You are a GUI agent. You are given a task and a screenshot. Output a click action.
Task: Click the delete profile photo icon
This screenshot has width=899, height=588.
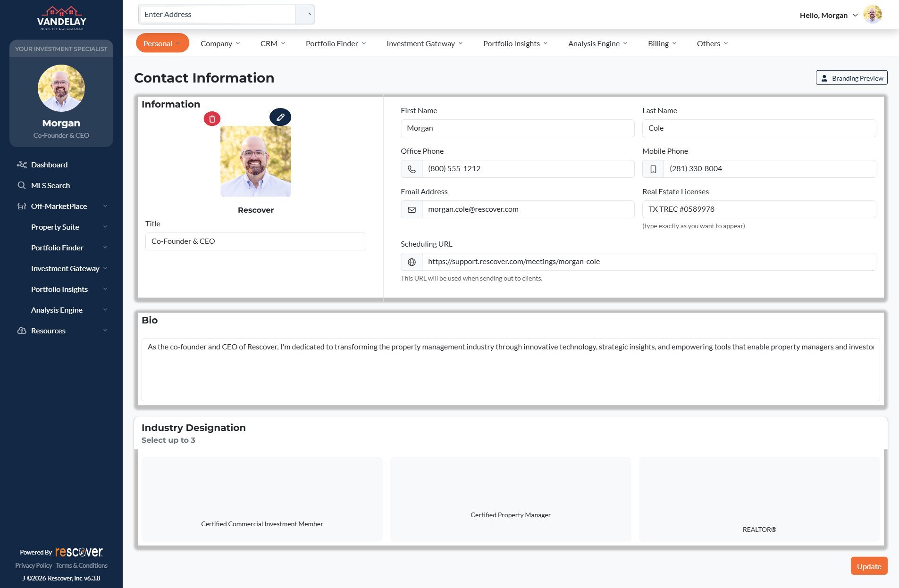(x=212, y=119)
